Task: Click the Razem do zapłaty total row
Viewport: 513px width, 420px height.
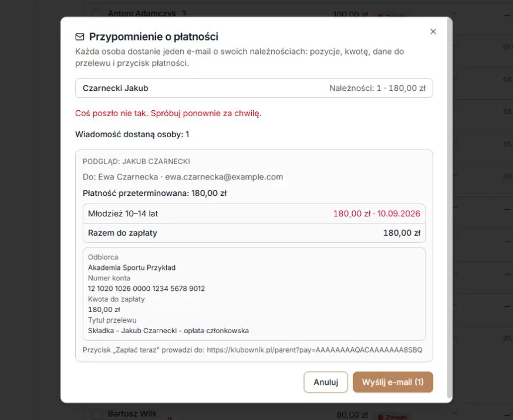Action: (x=254, y=233)
